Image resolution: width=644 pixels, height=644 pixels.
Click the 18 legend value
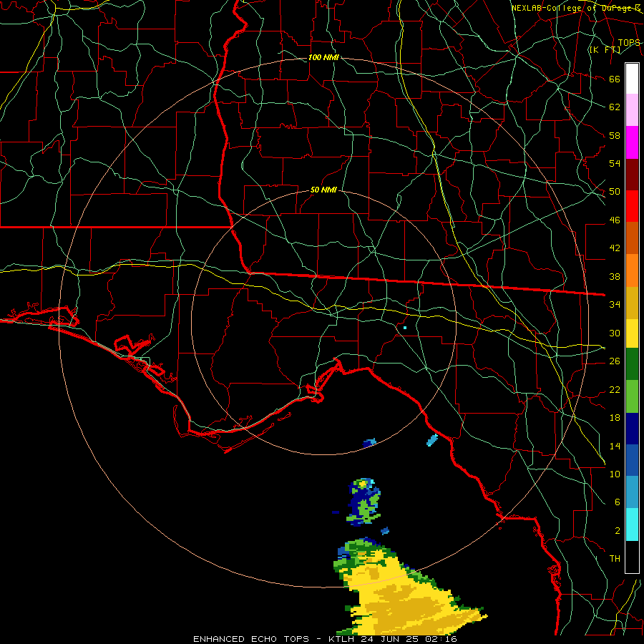[x=615, y=418]
